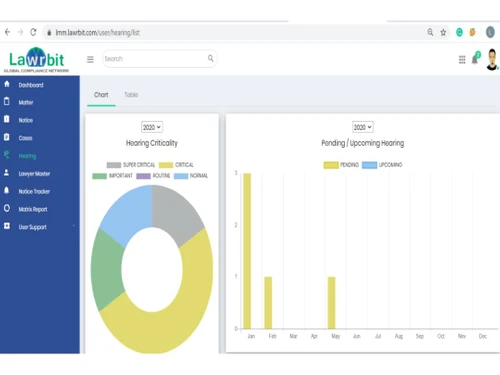Expand the User Support submenu arrow

(73, 226)
